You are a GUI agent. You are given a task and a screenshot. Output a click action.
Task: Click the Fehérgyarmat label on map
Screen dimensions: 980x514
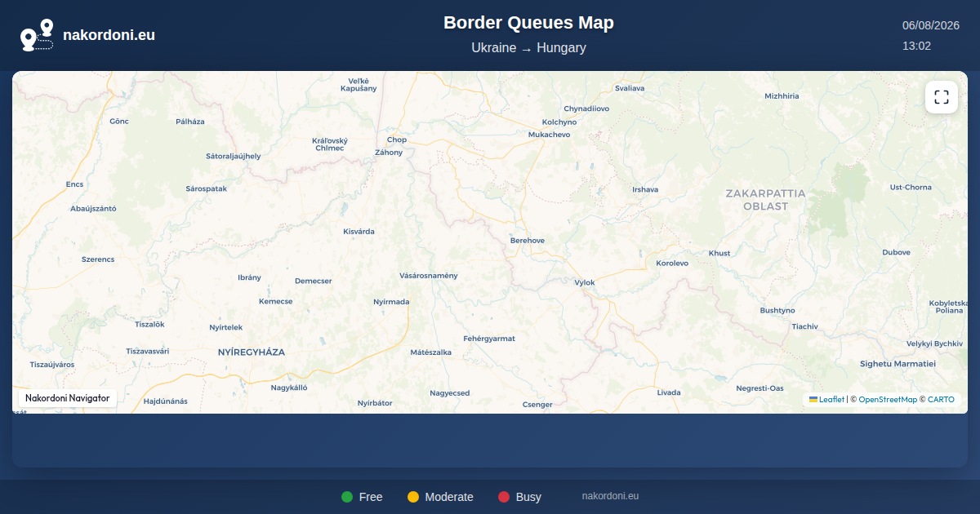(x=489, y=338)
